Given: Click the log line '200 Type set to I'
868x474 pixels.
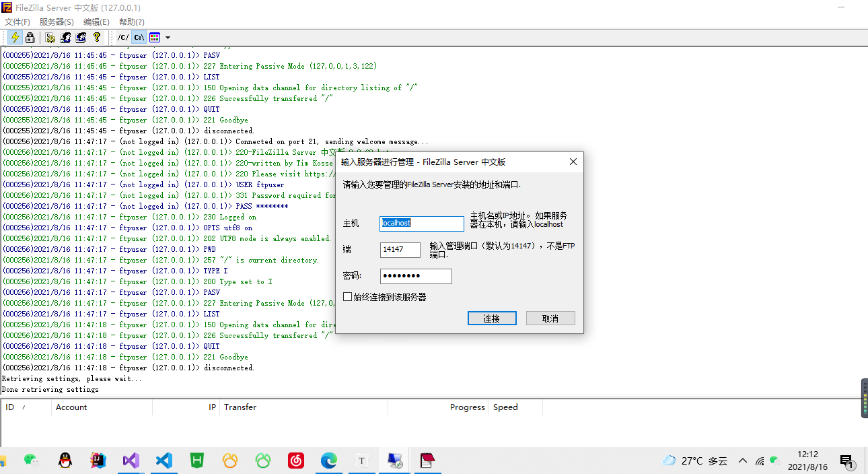Looking at the screenshot, I should [x=137, y=281].
